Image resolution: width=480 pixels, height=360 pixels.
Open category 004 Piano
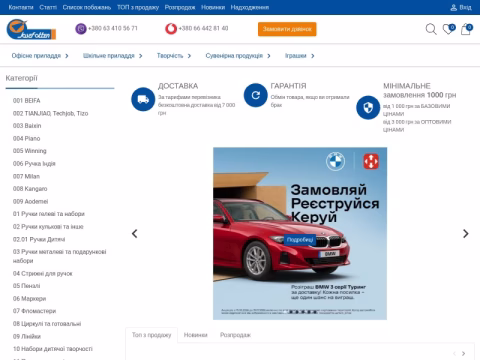pyautogui.click(x=26, y=138)
